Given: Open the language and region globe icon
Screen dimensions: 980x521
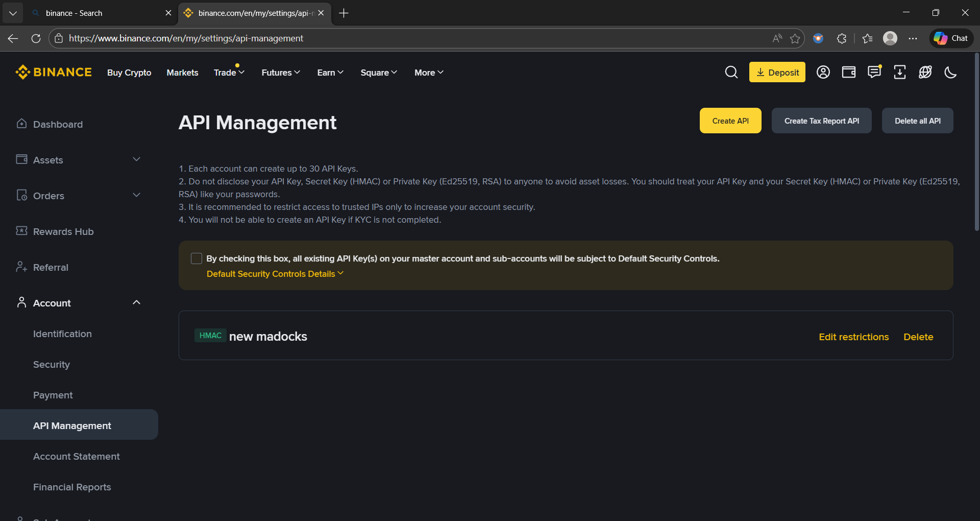Looking at the screenshot, I should coord(925,72).
